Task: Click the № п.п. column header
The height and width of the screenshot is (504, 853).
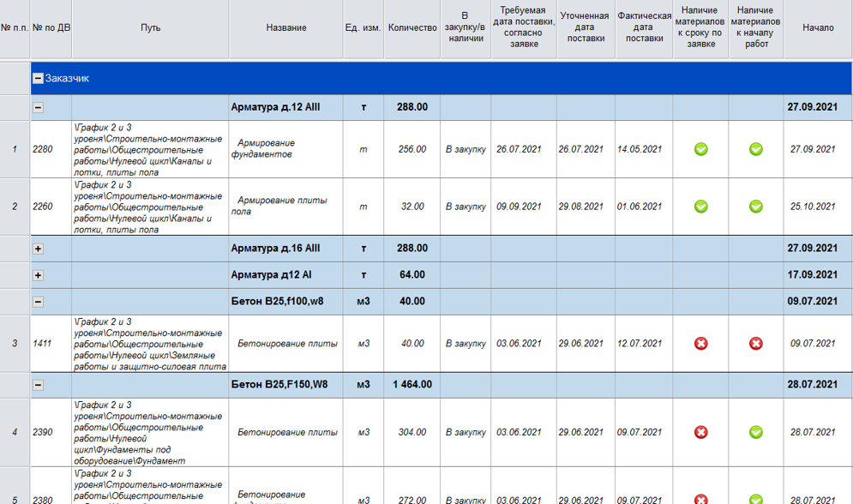Action: (15, 27)
